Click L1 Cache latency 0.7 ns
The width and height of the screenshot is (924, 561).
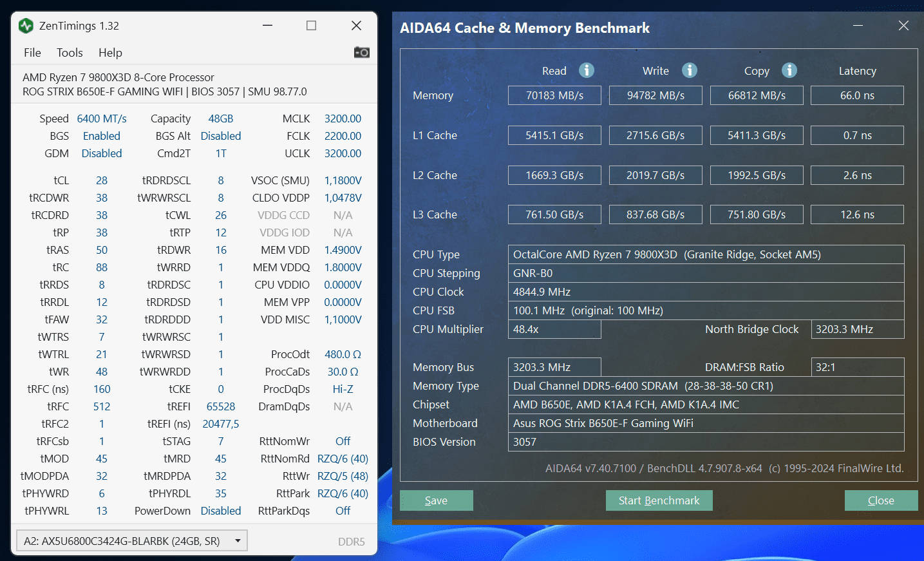pos(857,135)
